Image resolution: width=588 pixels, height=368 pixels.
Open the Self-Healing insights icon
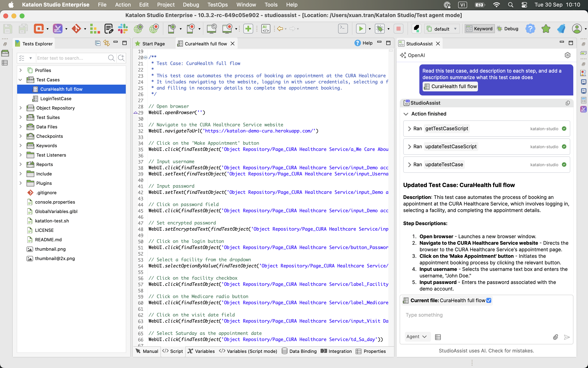(x=58, y=29)
